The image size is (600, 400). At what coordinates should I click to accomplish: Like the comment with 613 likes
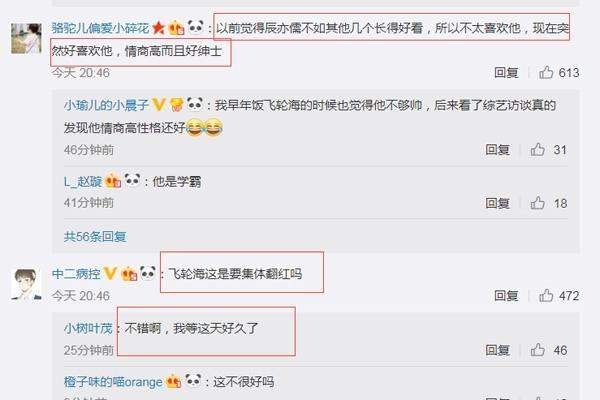coord(546,72)
